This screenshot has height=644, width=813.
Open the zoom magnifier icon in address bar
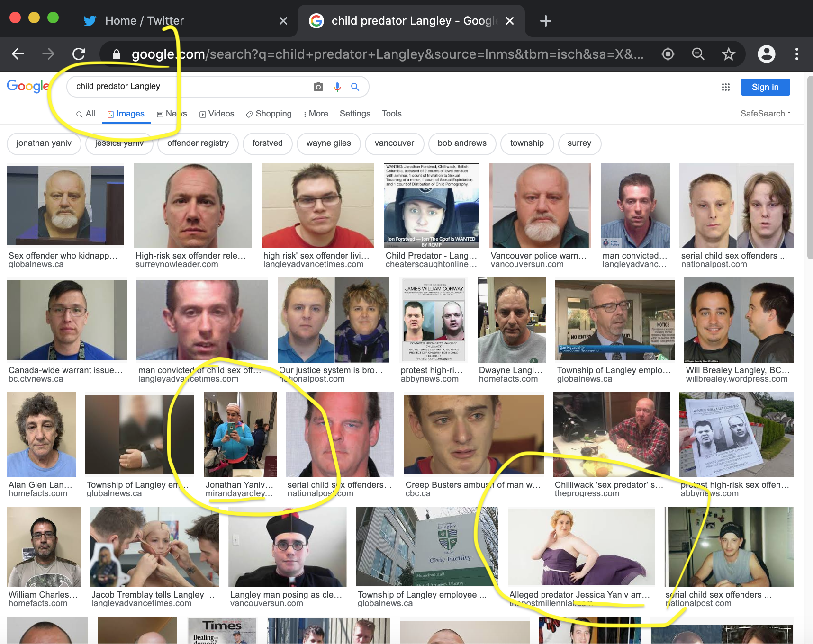pyautogui.click(x=698, y=54)
